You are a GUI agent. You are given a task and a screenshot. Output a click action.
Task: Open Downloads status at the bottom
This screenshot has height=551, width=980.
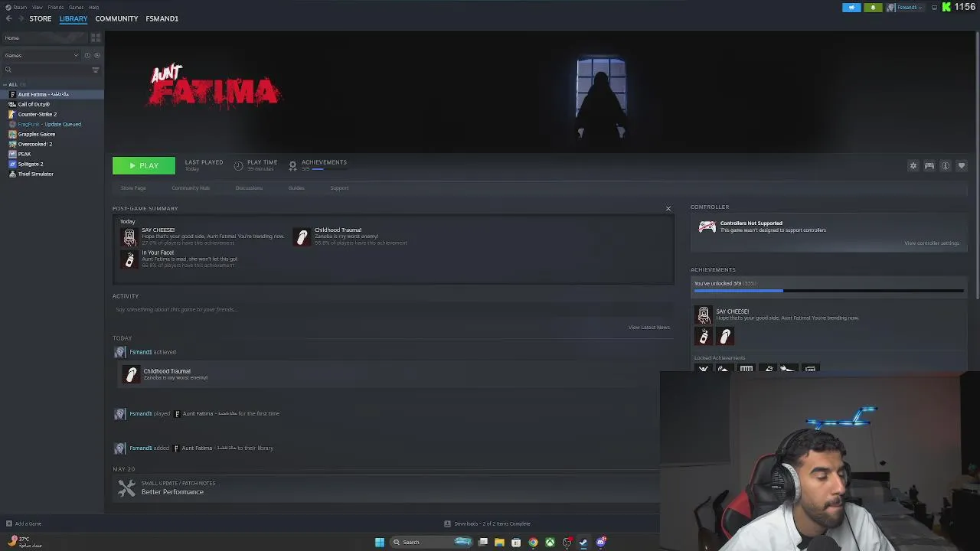(487, 524)
